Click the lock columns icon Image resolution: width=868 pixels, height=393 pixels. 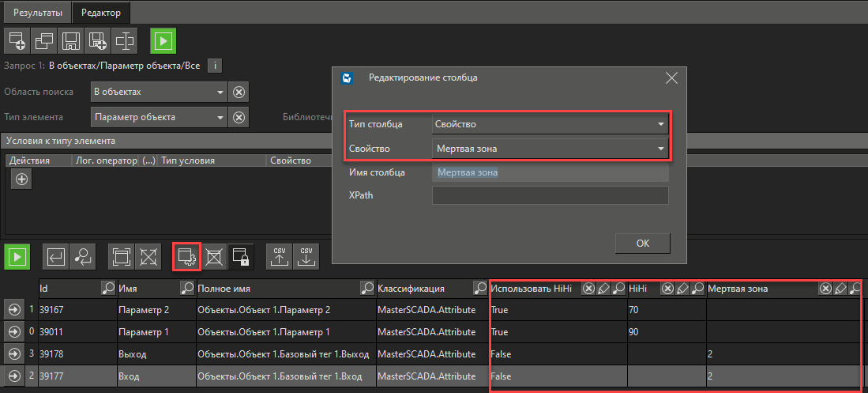coord(240,256)
